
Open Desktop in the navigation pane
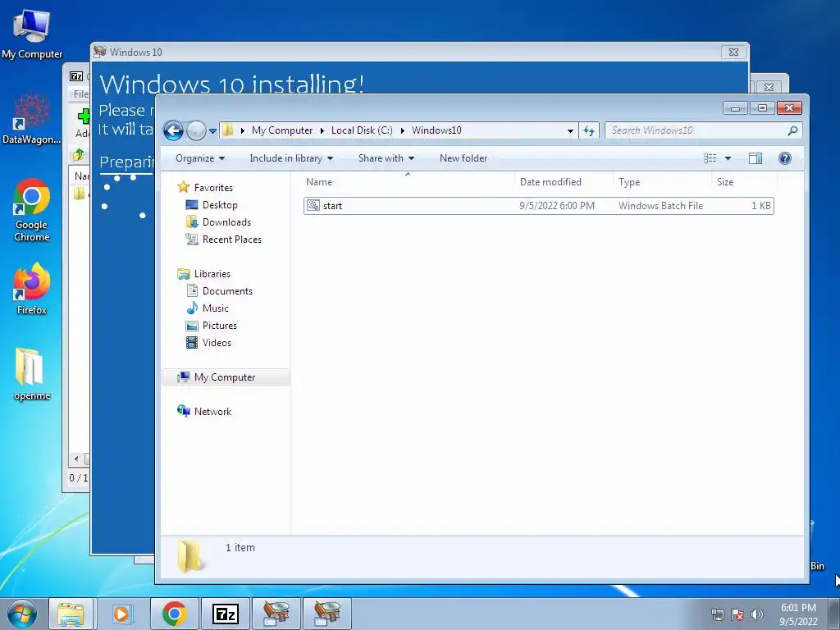point(220,204)
